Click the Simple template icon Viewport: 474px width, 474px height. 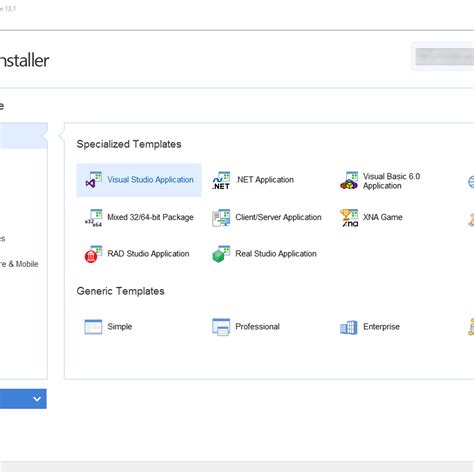pos(93,327)
